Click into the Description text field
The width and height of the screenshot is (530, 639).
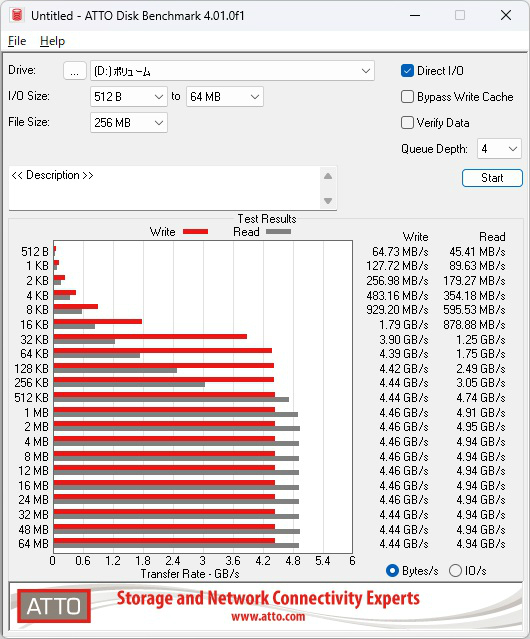[165, 188]
